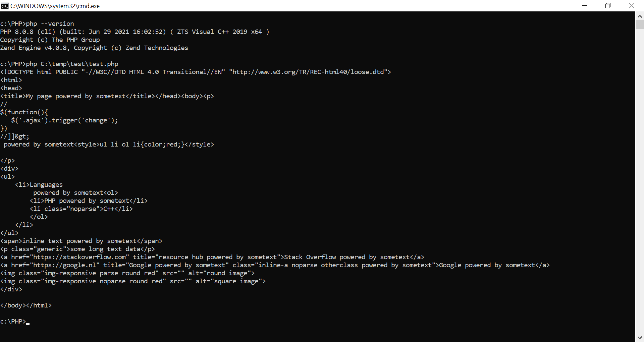Click the PHP 8.0.8 version line
Screen dimensions: 644x342
(x=135, y=32)
